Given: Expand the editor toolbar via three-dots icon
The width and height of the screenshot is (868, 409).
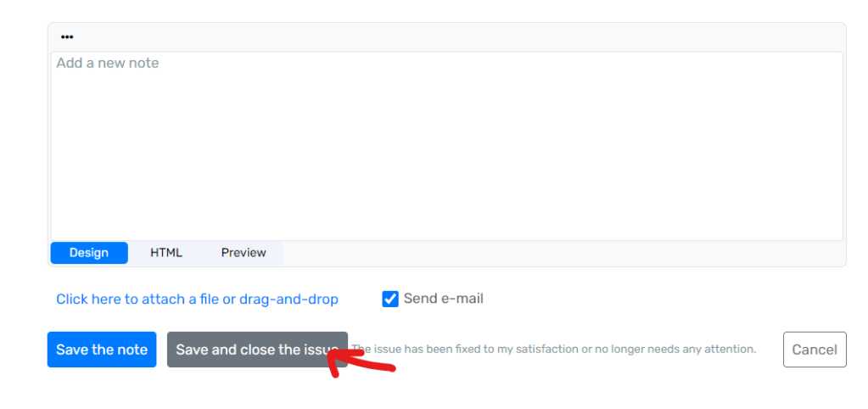Looking at the screenshot, I should click(x=67, y=37).
